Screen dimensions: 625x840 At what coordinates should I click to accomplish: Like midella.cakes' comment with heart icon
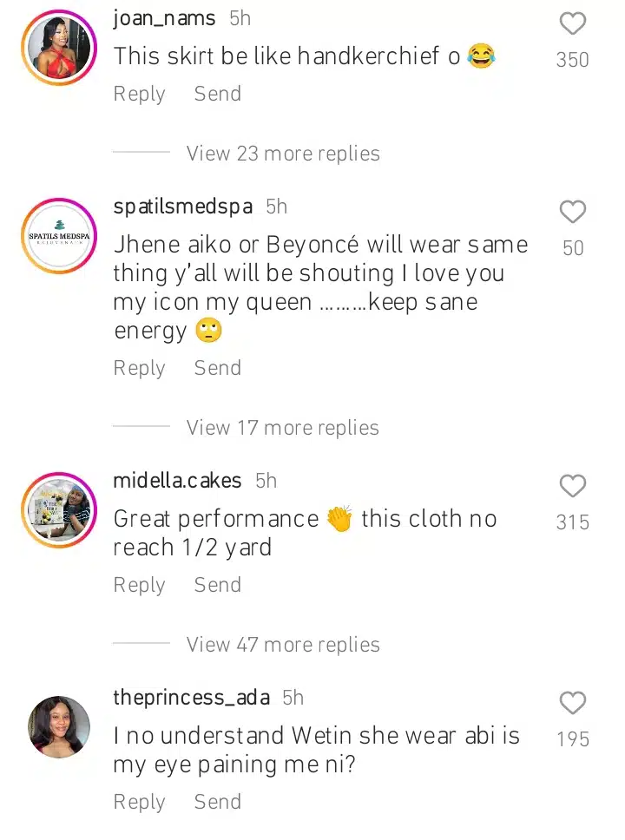click(572, 486)
